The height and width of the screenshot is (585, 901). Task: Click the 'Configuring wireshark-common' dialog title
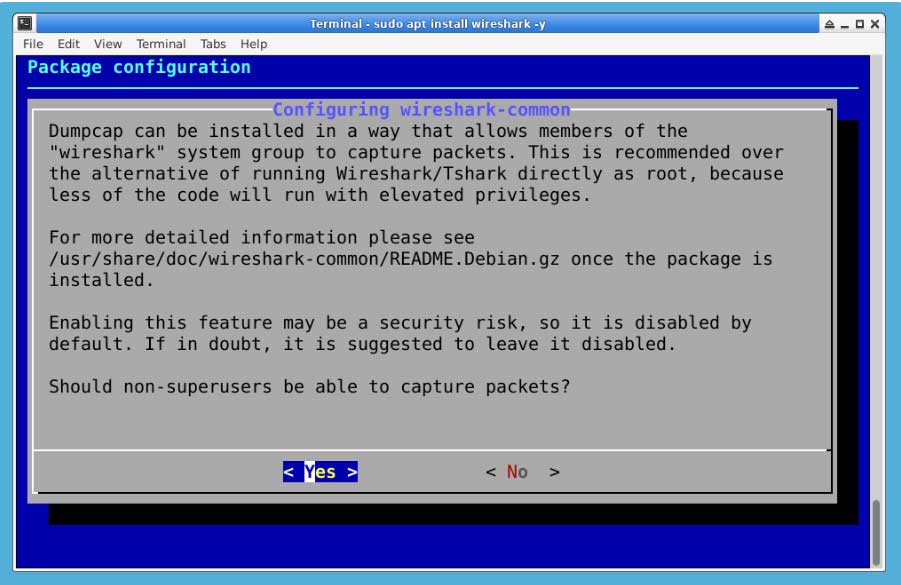[x=421, y=109]
